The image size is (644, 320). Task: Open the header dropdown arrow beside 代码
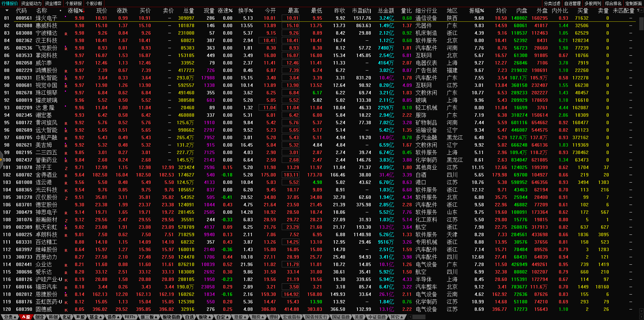coord(7,11)
